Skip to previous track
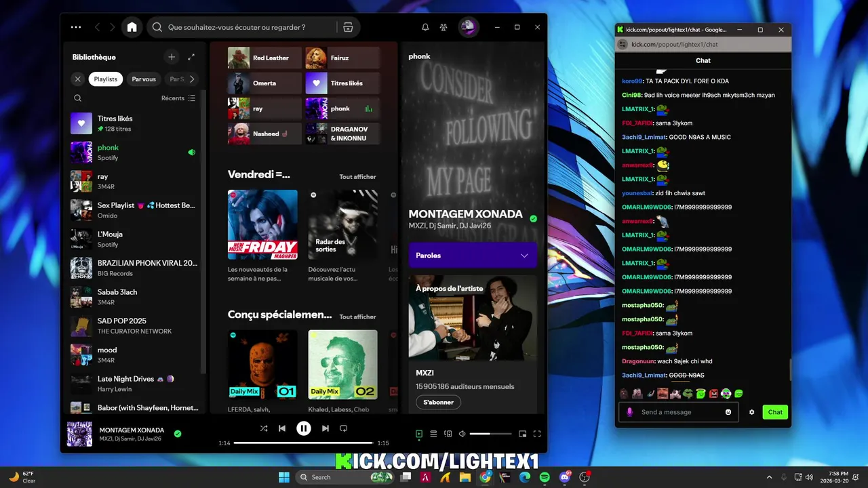868x488 pixels. [282, 428]
